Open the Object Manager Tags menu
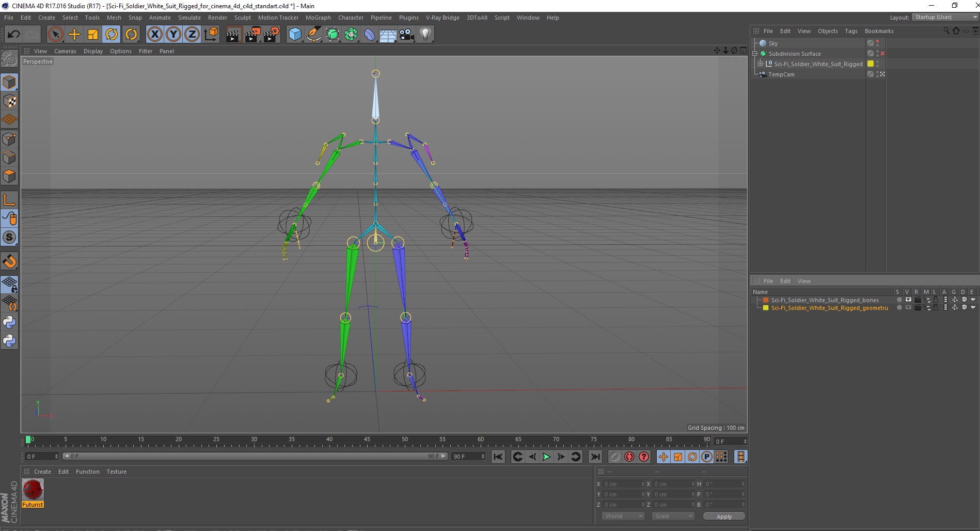This screenshot has width=980, height=531. 851,31
